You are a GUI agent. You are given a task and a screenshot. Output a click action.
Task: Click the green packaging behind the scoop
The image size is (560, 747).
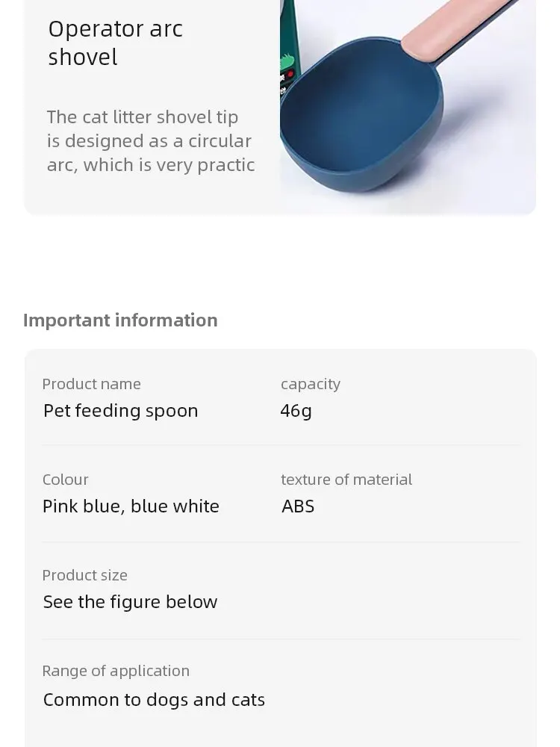click(293, 45)
